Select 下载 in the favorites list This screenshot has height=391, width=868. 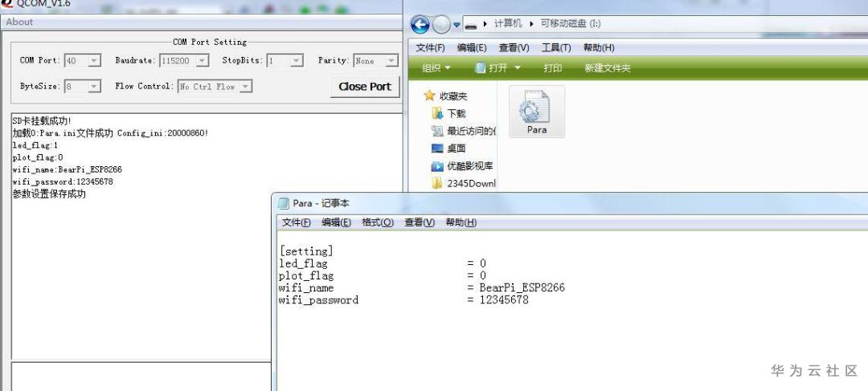[x=449, y=114]
